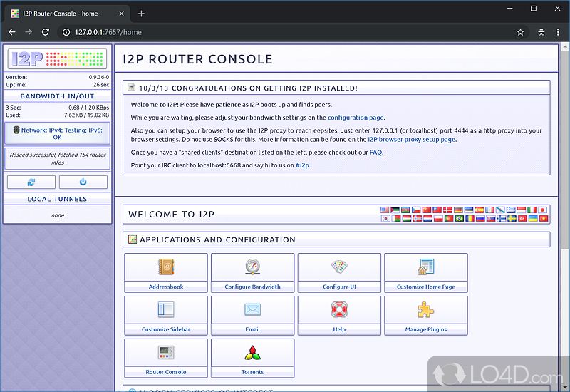The width and height of the screenshot is (570, 392).
Task: Click the Version label in sidebar
Action: pyautogui.click(x=16, y=77)
